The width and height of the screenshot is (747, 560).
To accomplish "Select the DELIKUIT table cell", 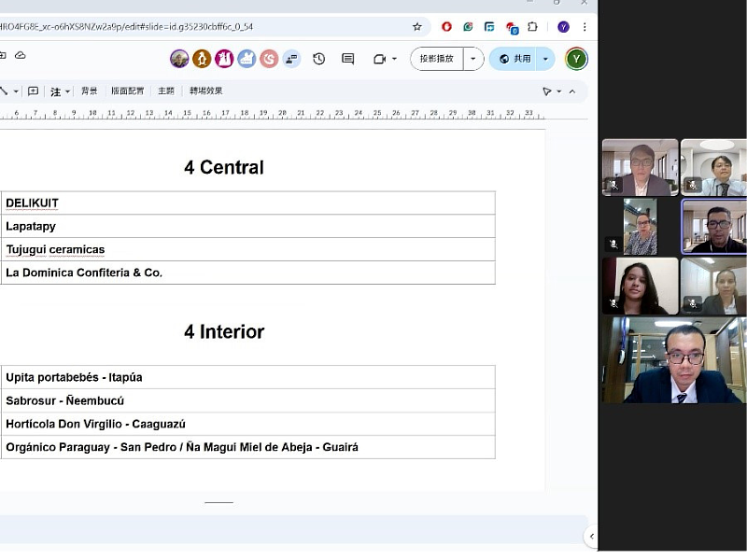I will point(247,203).
